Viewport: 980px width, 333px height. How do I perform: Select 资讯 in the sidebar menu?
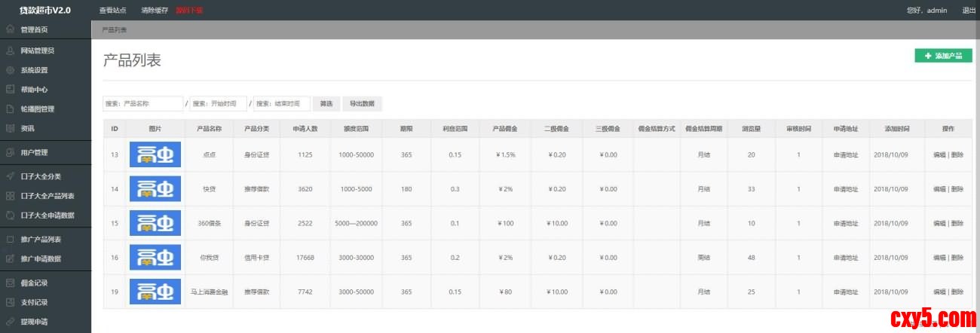28,128
